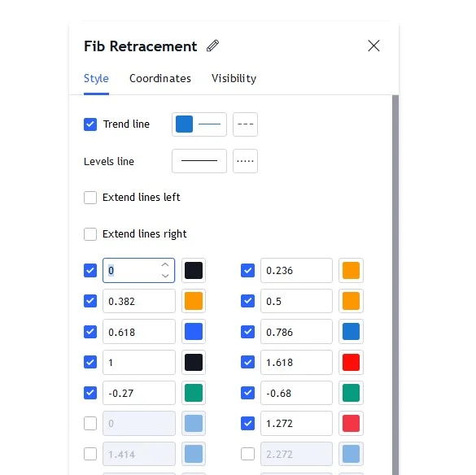
Task: Switch to the Visibility tab
Action: [234, 79]
